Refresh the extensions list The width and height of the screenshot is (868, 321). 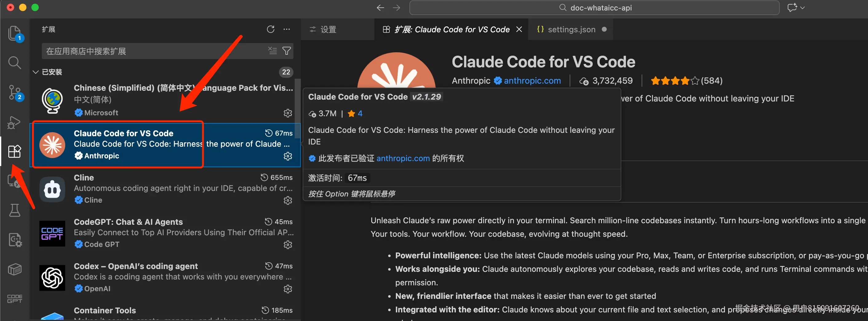270,29
